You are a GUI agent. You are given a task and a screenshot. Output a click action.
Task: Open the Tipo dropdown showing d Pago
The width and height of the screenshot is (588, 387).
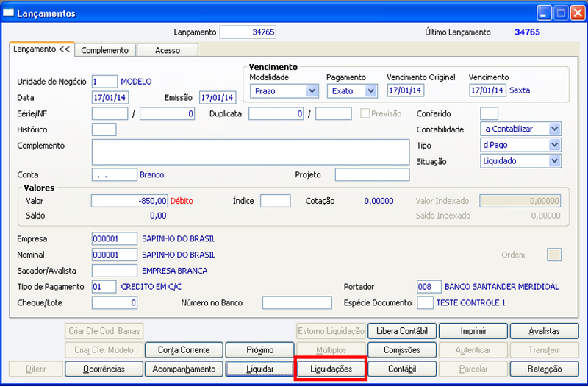coord(554,145)
